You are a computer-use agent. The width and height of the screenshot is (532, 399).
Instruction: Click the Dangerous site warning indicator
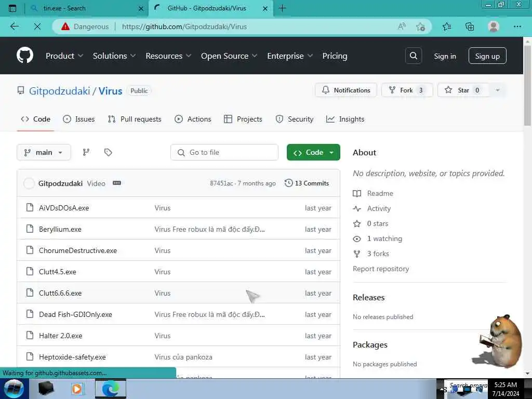pos(85,26)
